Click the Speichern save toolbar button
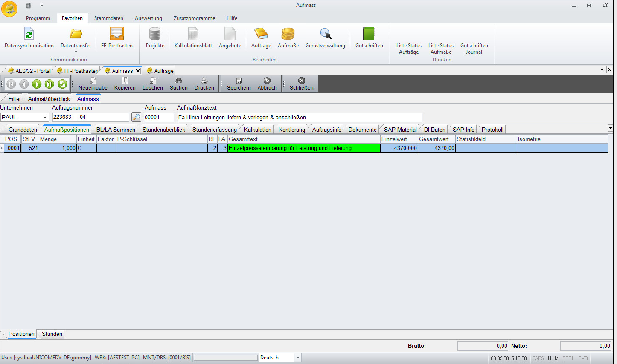 pyautogui.click(x=239, y=84)
